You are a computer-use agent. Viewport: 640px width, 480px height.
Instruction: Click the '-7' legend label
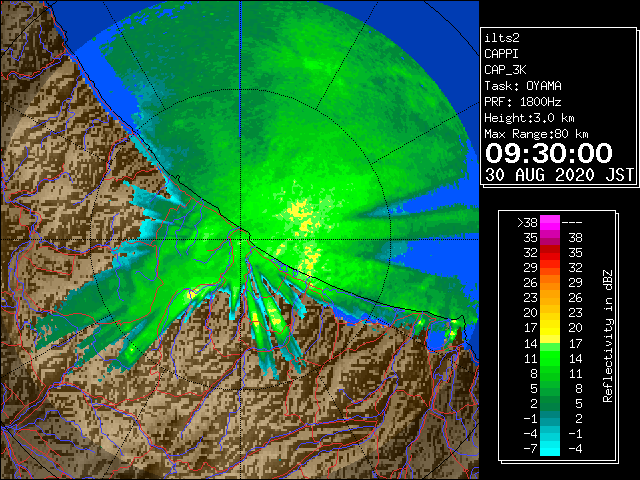tap(530, 449)
